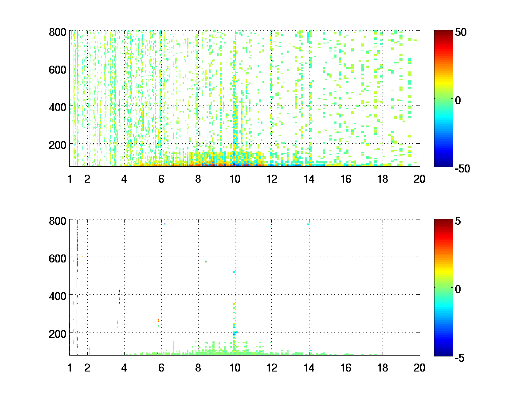This screenshot has height=399, width=532.
Task: Click y-axis tick "800" of lower plot
Action: 58,220
